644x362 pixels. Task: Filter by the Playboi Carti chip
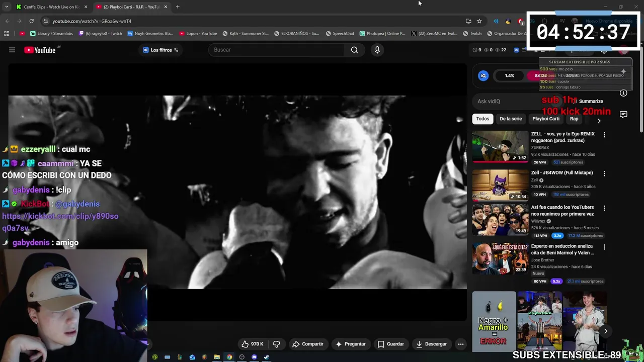[x=546, y=119]
